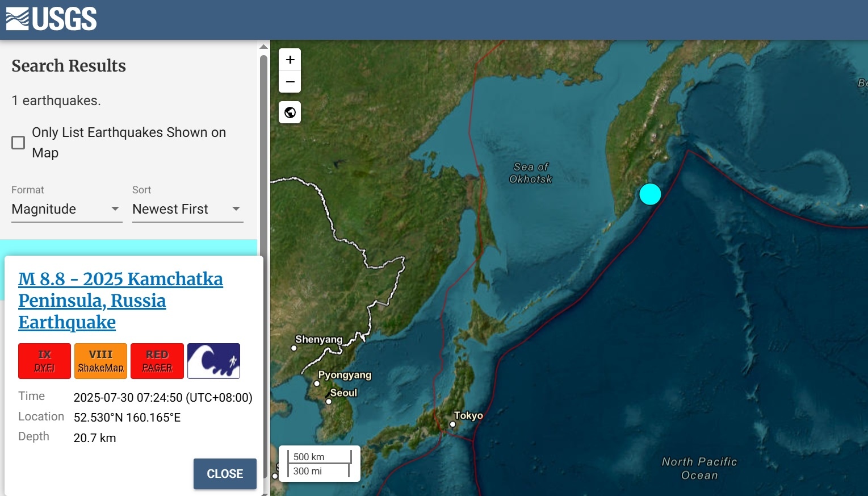Click the Pyongyang city label on map
Screen dimensions: 868x496
pos(345,375)
